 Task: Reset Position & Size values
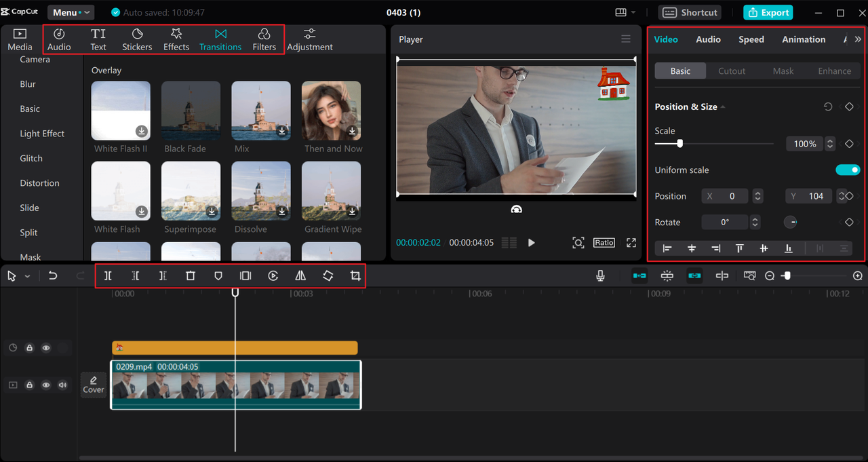tap(828, 107)
